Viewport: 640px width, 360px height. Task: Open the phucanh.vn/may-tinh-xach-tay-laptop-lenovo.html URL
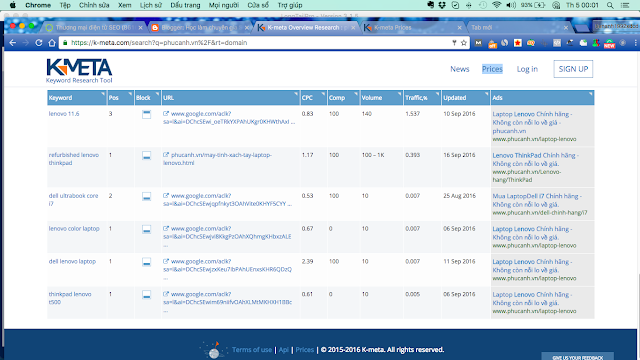[x=218, y=159]
